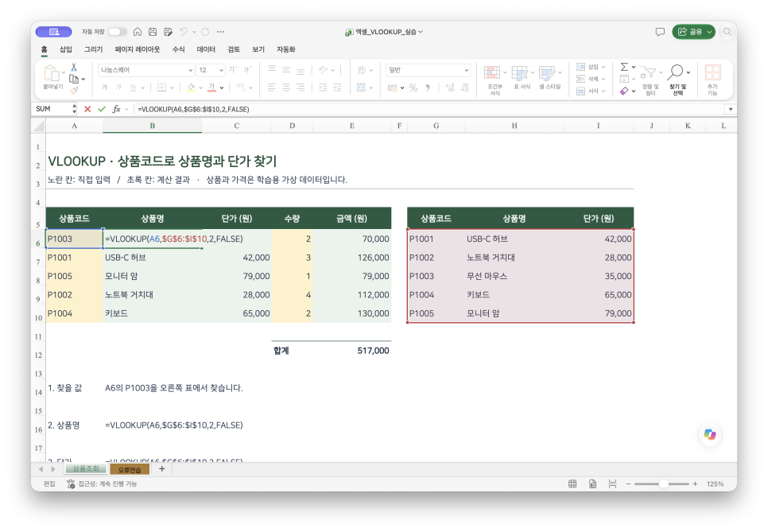Switch to the 수식 ribbon tab
The width and height of the screenshot is (768, 532).
pyautogui.click(x=178, y=49)
